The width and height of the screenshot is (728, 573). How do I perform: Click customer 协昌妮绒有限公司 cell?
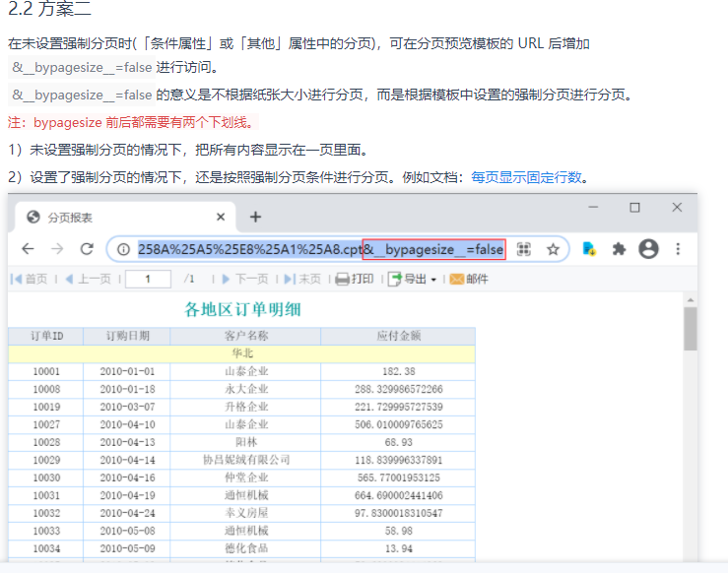[245, 460]
